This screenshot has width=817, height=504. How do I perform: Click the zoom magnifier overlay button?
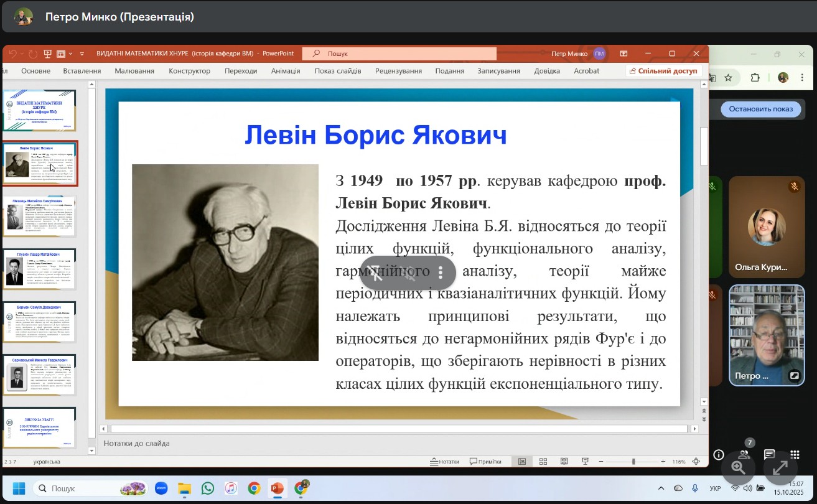[738, 467]
